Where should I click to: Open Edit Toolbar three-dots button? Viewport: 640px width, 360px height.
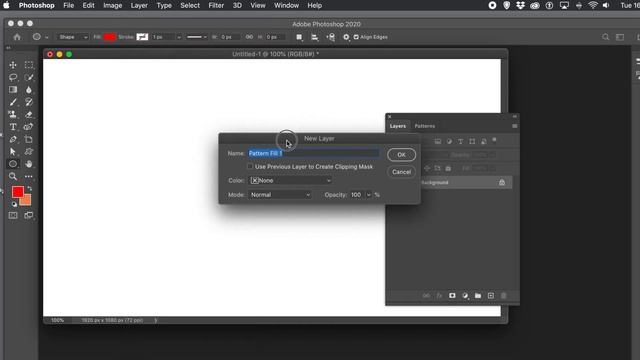point(29,176)
